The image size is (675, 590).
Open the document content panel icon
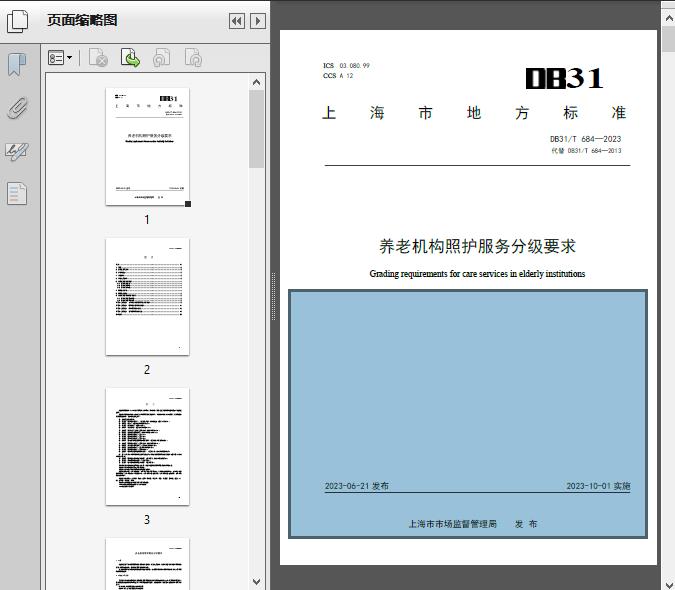tap(17, 193)
